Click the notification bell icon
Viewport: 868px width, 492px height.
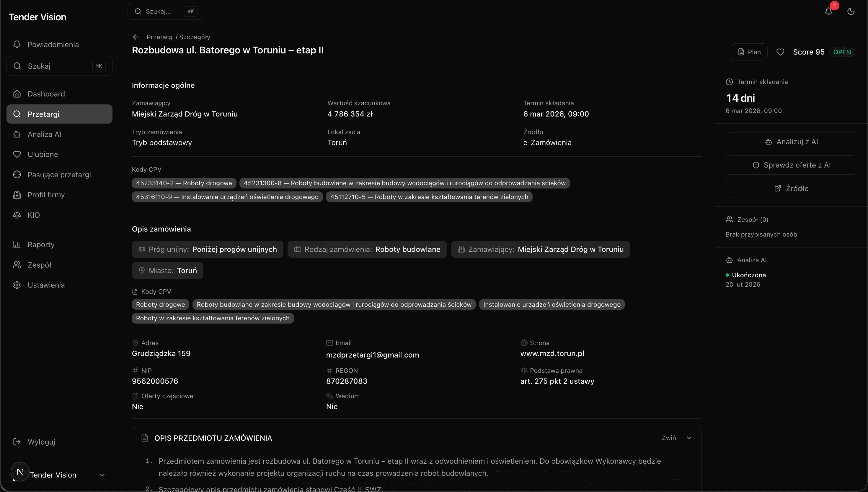point(828,12)
